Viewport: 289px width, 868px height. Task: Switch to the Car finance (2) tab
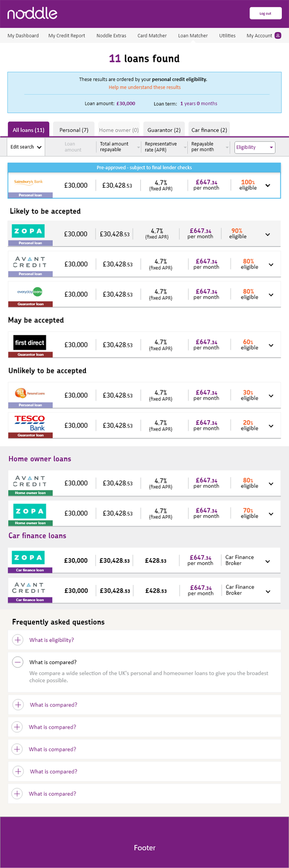click(209, 130)
